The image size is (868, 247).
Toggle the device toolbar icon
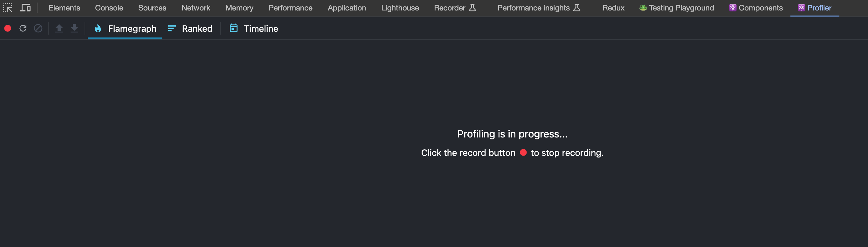(26, 8)
